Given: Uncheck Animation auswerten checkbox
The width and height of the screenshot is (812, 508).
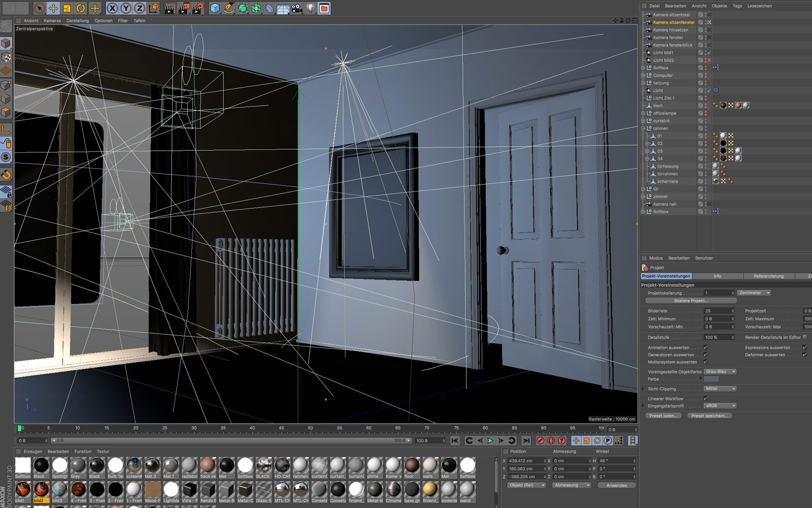Looking at the screenshot, I should pyautogui.click(x=705, y=347).
